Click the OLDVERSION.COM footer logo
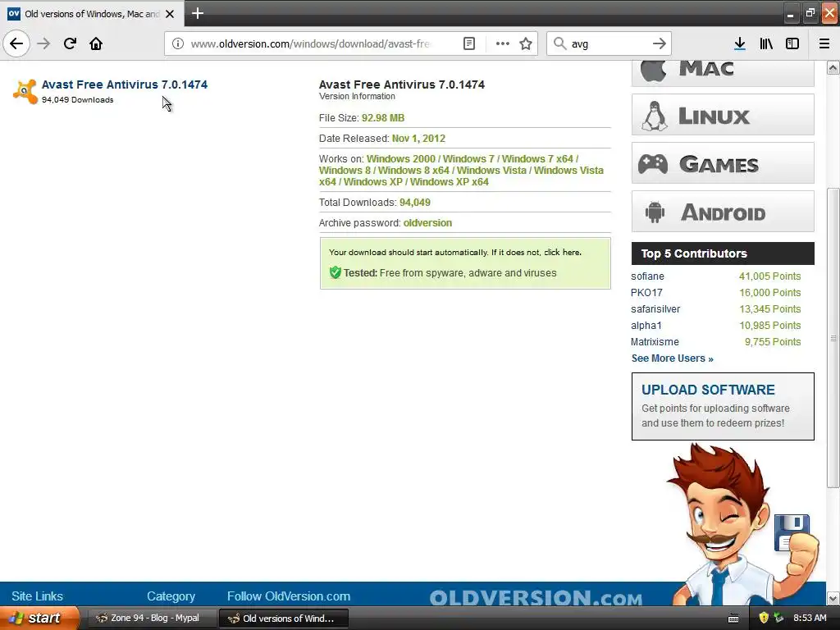This screenshot has height=630, width=840. tap(536, 598)
